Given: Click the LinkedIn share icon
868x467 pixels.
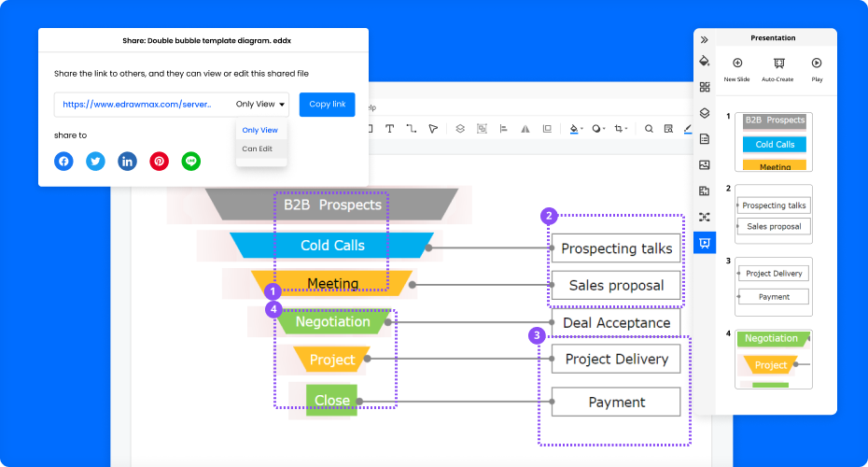Looking at the screenshot, I should 127,162.
